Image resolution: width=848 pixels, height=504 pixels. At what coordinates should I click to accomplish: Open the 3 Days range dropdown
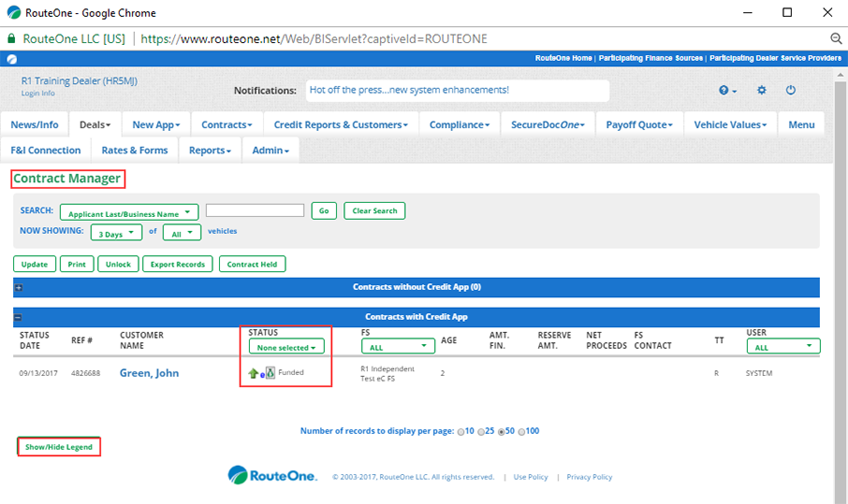click(x=116, y=232)
